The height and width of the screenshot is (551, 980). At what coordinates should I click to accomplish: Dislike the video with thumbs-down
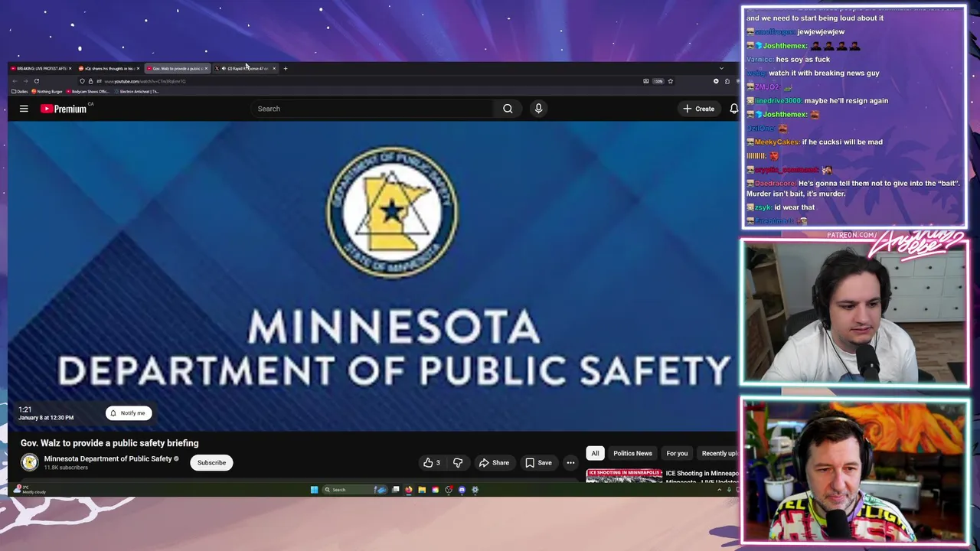coord(458,462)
